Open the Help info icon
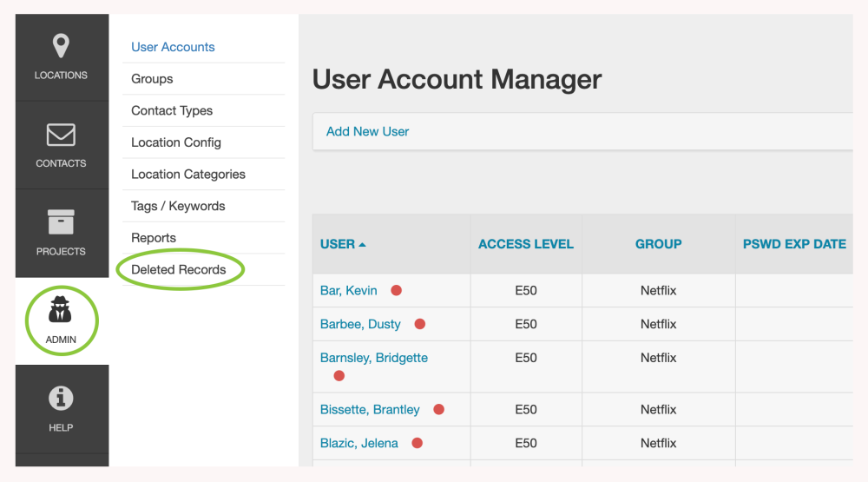 (61, 399)
